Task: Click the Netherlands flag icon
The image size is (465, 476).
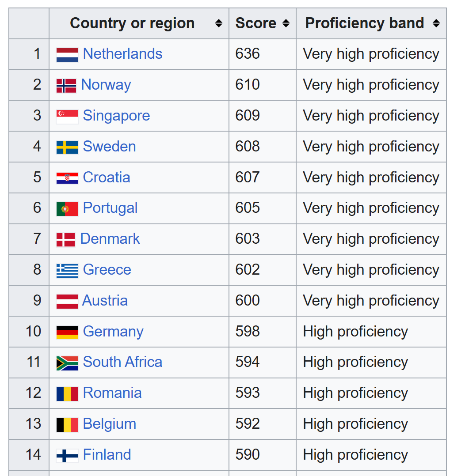Action: coord(67,54)
